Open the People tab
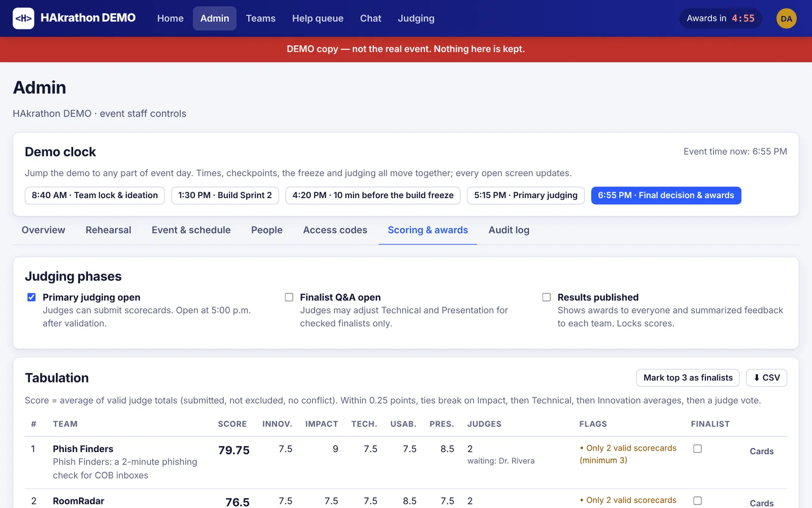The width and height of the screenshot is (812, 508). 267,230
